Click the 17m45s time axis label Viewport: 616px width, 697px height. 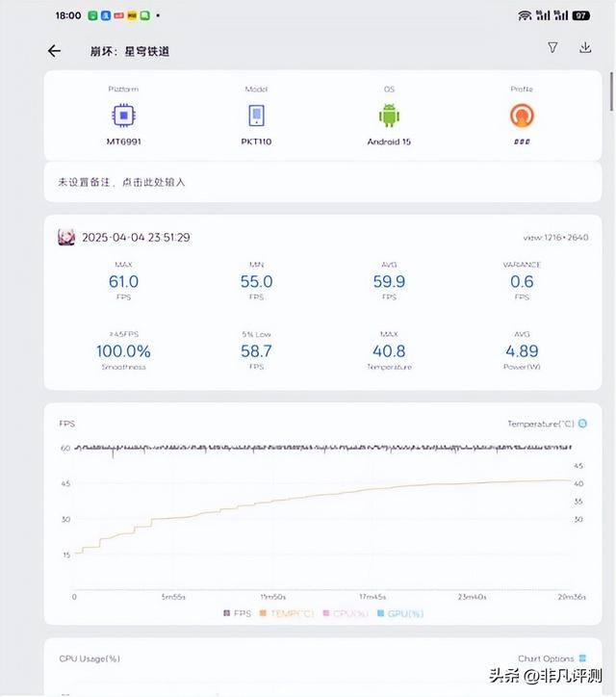click(372, 597)
